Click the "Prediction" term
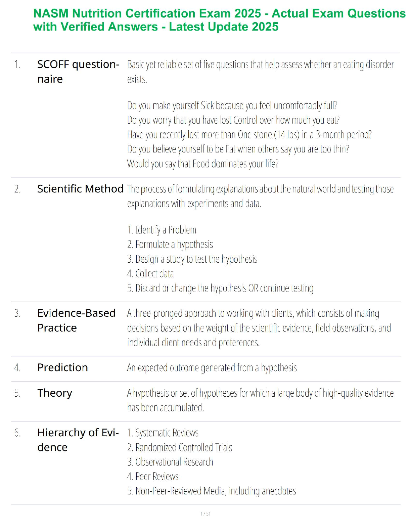 [x=62, y=367]
